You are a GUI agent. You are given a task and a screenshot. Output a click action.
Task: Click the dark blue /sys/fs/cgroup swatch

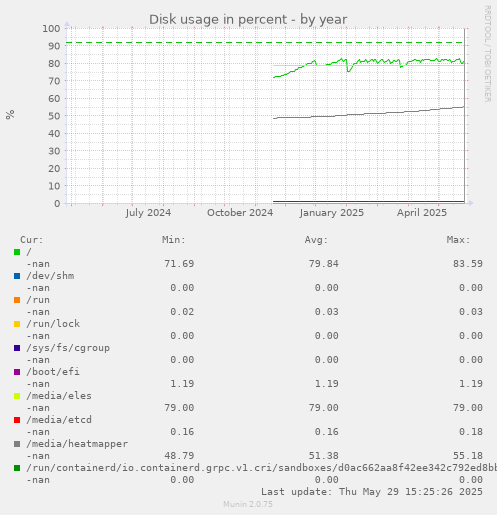(x=17, y=348)
